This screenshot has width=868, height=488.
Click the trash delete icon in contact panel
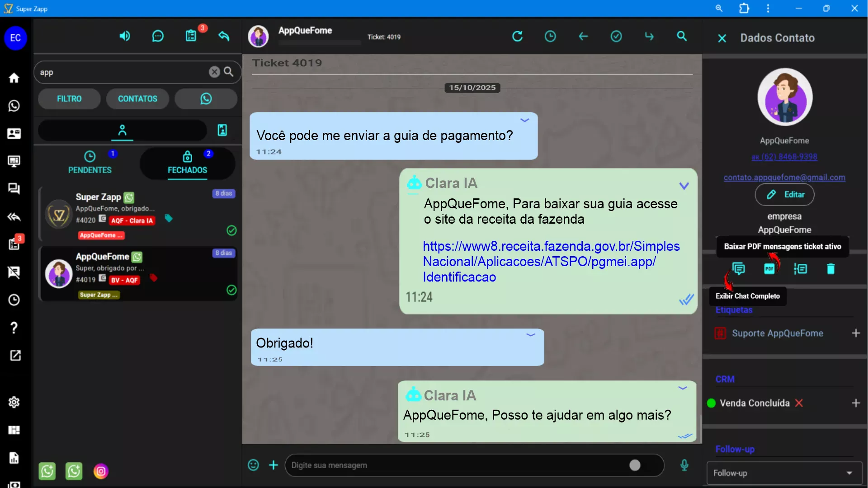click(x=831, y=269)
